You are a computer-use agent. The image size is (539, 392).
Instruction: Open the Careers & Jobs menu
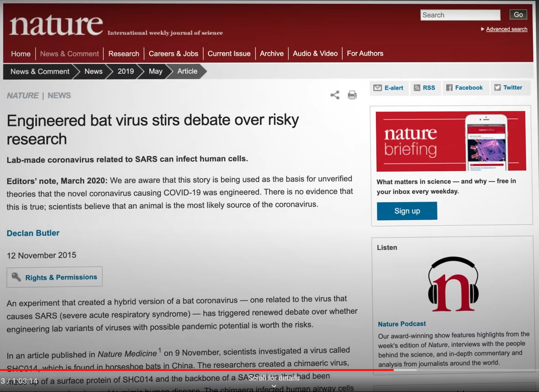[x=173, y=54]
